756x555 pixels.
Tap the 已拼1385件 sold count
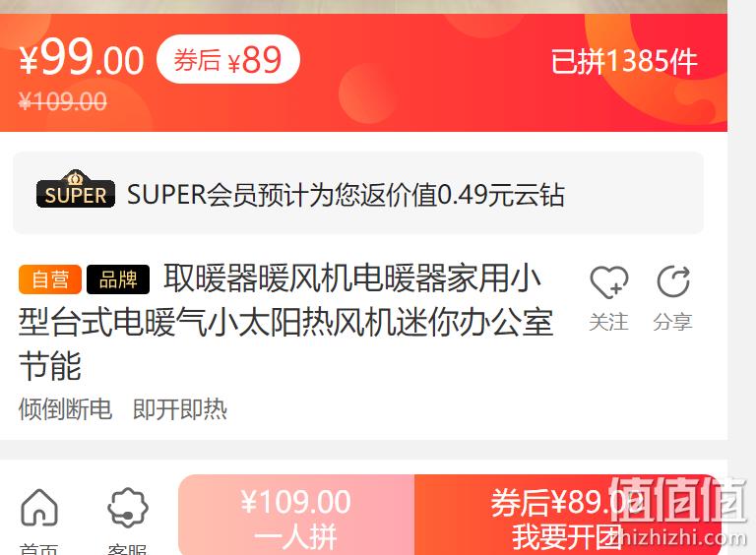pos(624,61)
